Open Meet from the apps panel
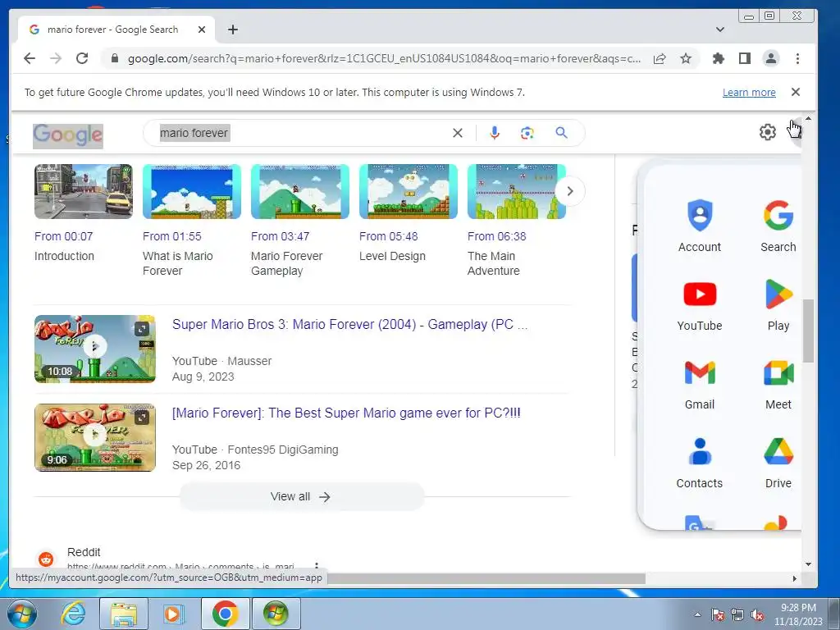Screen dimensions: 840x630 tap(778, 383)
